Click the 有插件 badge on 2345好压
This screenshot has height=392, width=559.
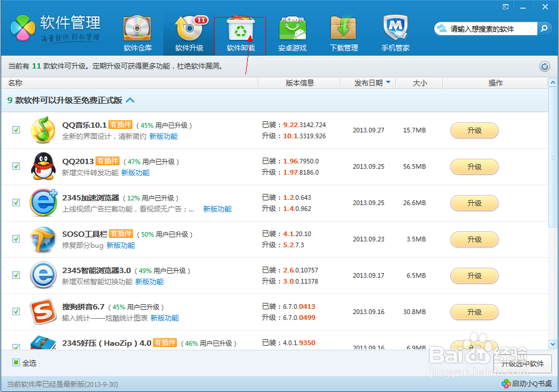(x=165, y=343)
